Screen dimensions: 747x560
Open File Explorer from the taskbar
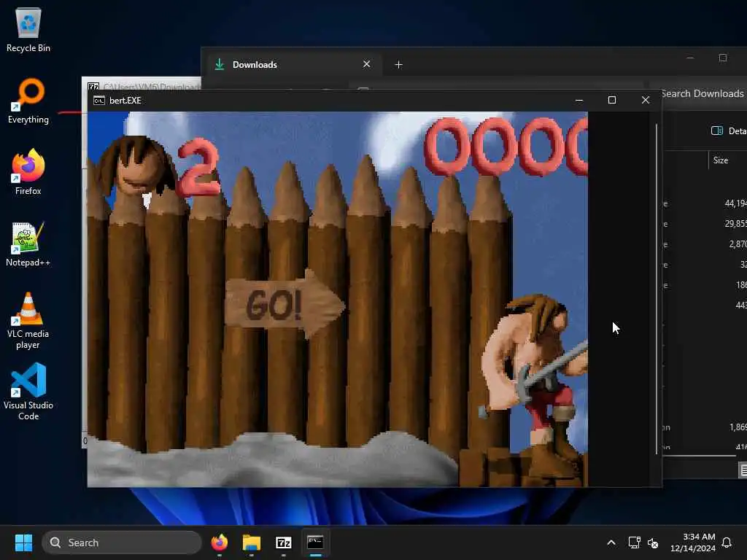pos(252,542)
